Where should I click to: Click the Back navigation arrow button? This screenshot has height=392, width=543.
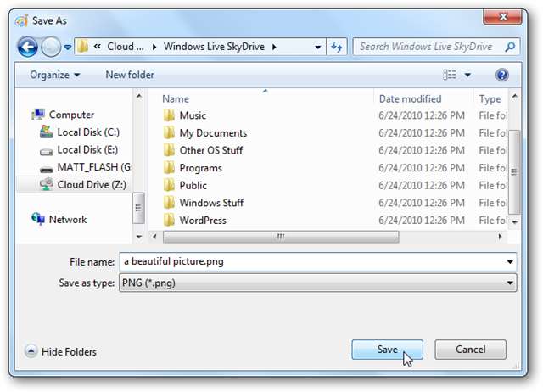click(x=27, y=47)
